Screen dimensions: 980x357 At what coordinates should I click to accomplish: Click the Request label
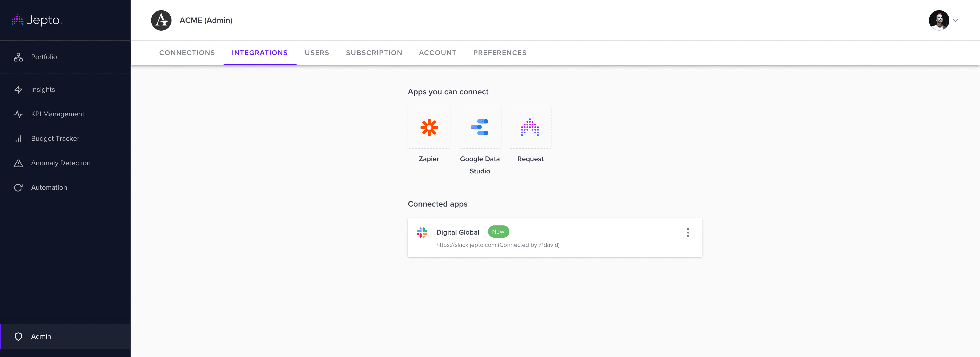coord(530,159)
